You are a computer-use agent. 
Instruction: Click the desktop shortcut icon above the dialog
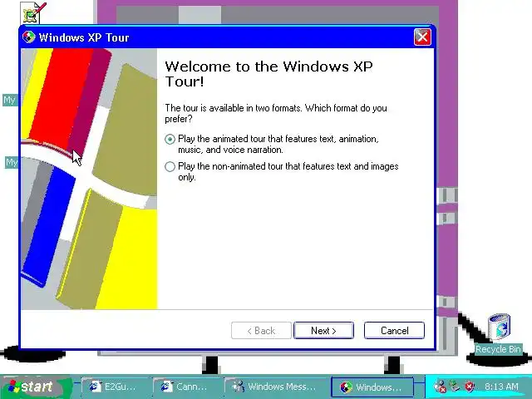pyautogui.click(x=34, y=13)
